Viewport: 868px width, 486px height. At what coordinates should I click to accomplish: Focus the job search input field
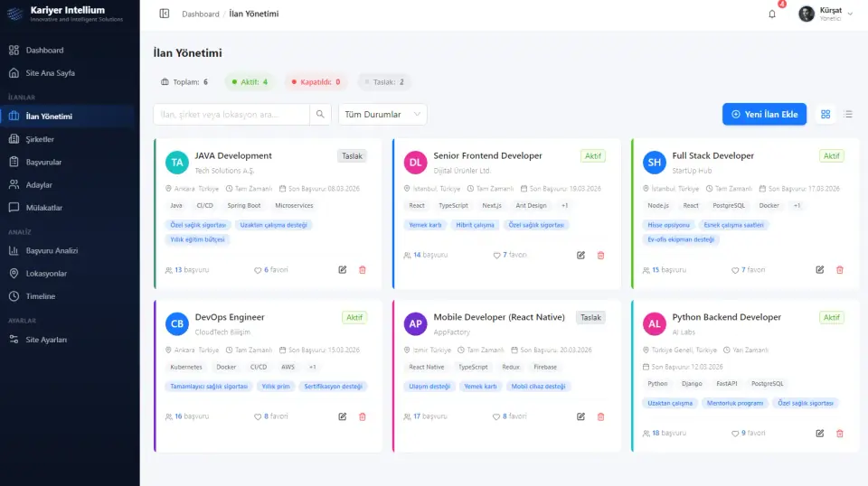pos(231,115)
